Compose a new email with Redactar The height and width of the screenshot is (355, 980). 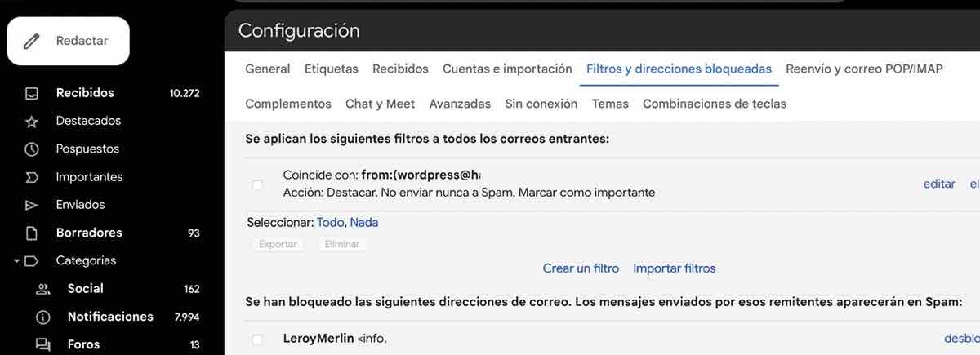pos(69,41)
